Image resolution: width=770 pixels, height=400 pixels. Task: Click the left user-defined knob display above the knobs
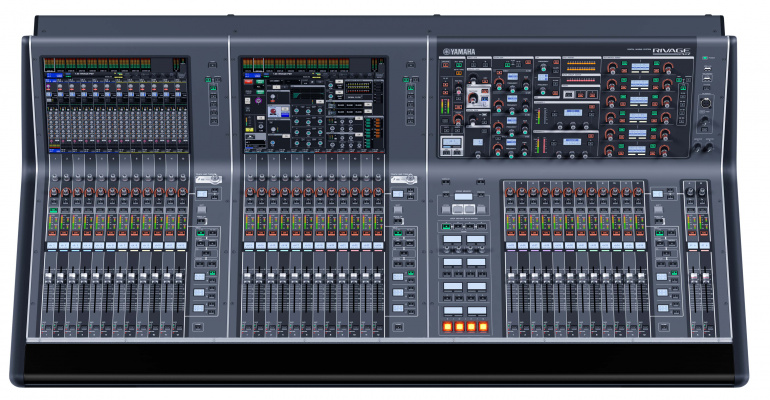point(452,239)
